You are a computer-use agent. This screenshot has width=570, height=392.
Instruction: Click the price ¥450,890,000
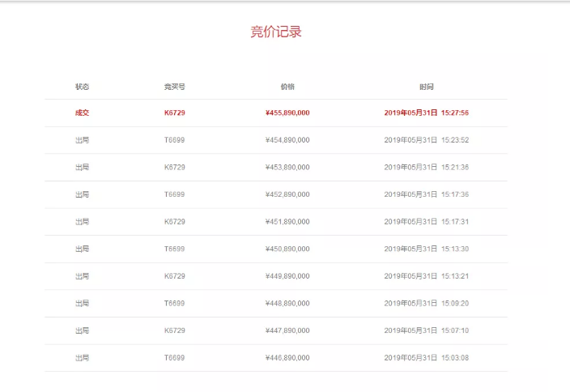coord(287,249)
